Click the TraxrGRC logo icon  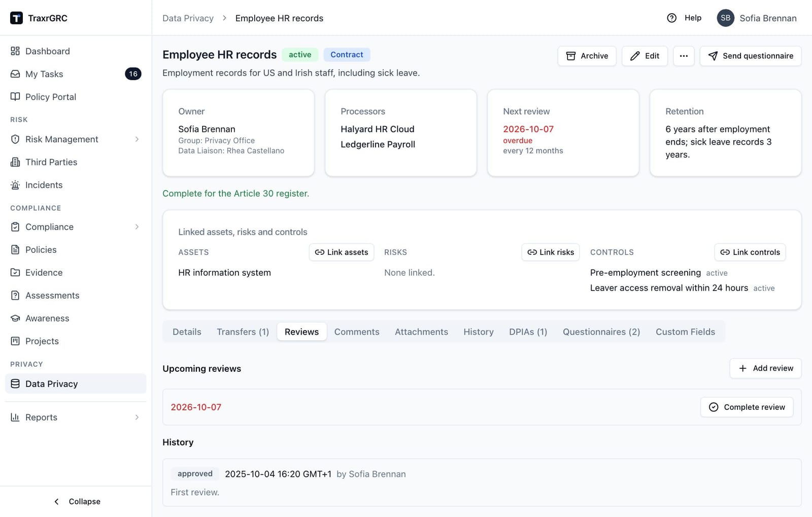point(16,18)
